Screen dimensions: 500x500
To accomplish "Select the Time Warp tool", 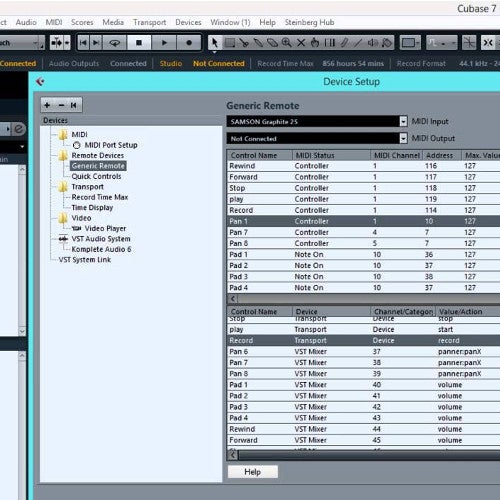I will [330, 43].
